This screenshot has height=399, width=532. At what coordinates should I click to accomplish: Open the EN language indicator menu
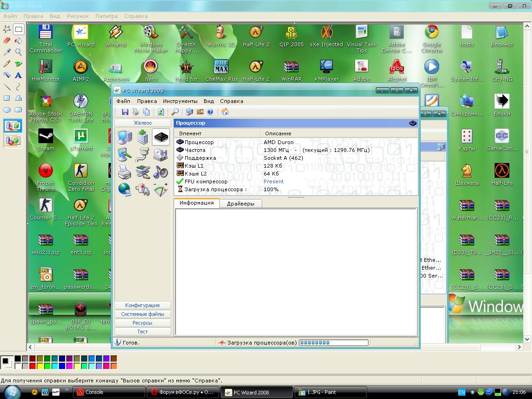click(461, 393)
